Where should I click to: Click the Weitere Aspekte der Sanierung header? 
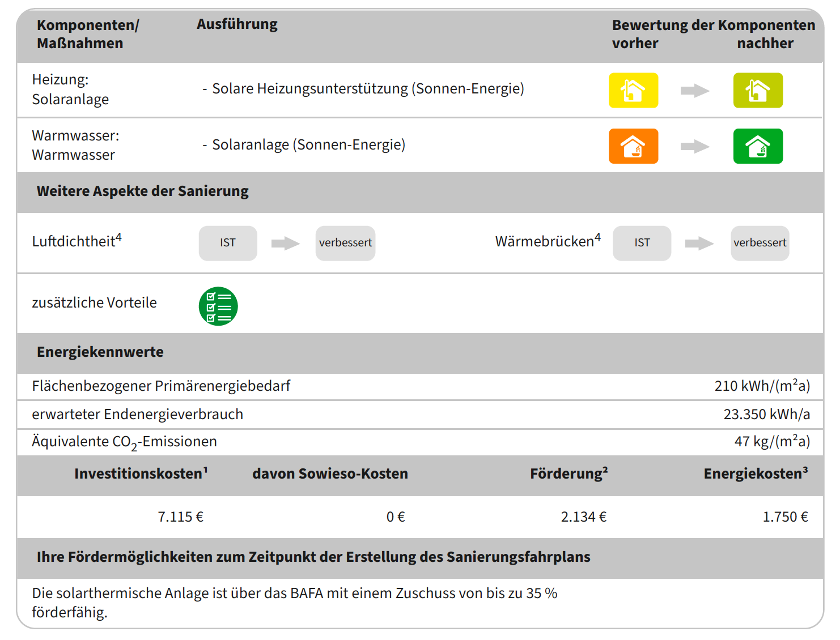pyautogui.click(x=143, y=191)
